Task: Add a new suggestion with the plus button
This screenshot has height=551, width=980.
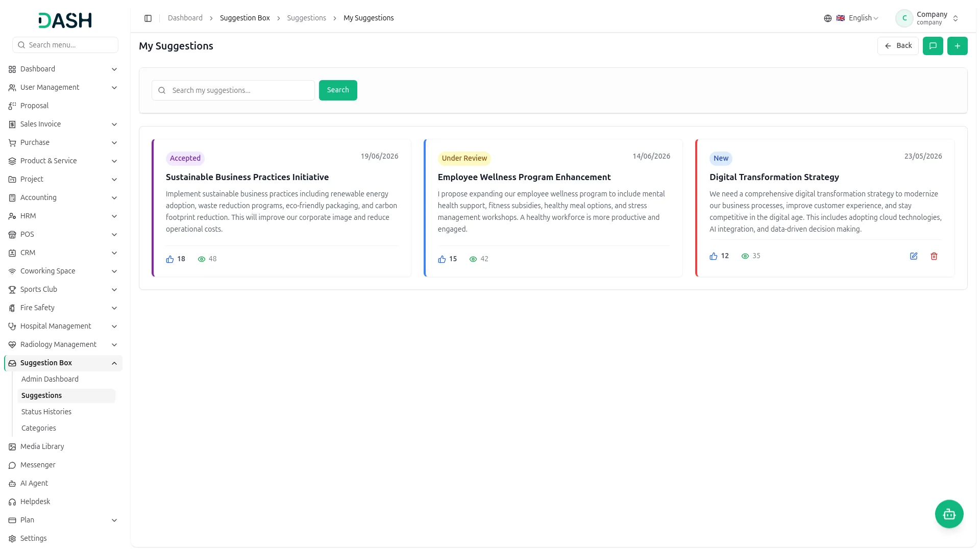Action: pos(957,46)
